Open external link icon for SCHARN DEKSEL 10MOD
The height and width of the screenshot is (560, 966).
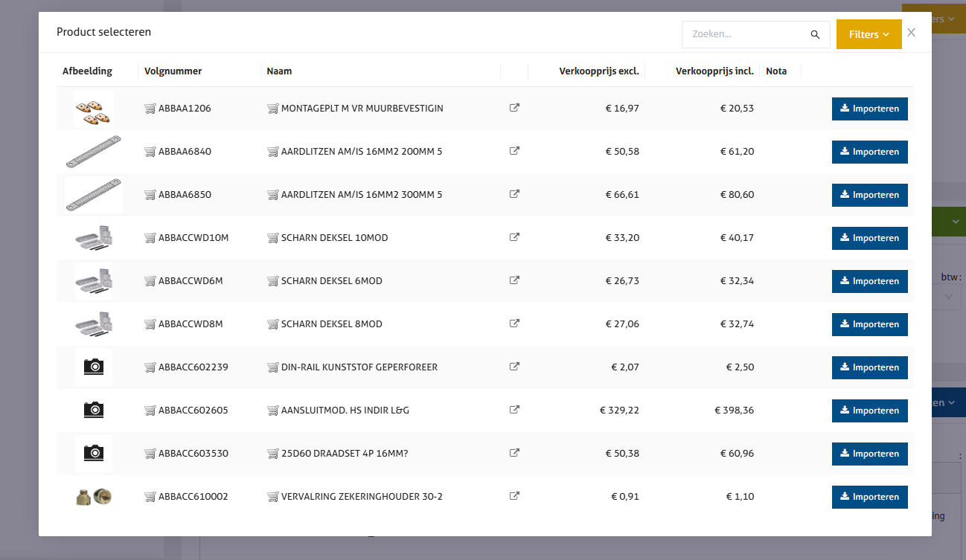(x=514, y=237)
